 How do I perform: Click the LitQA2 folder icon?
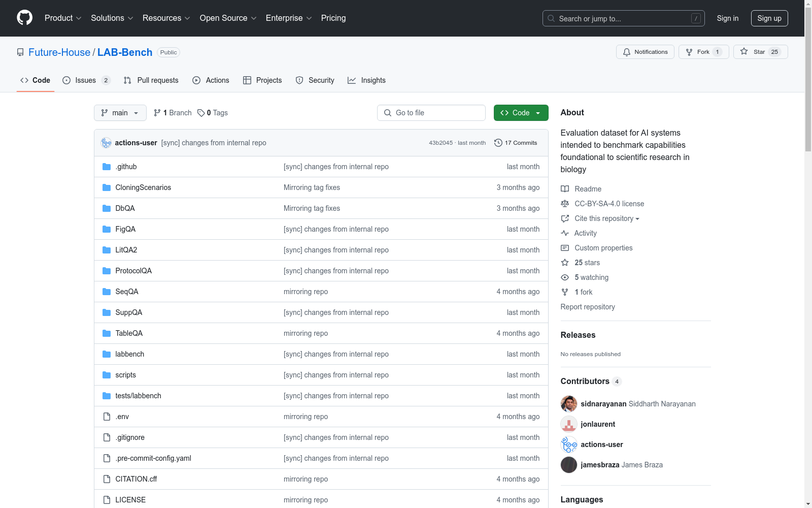[x=107, y=250]
